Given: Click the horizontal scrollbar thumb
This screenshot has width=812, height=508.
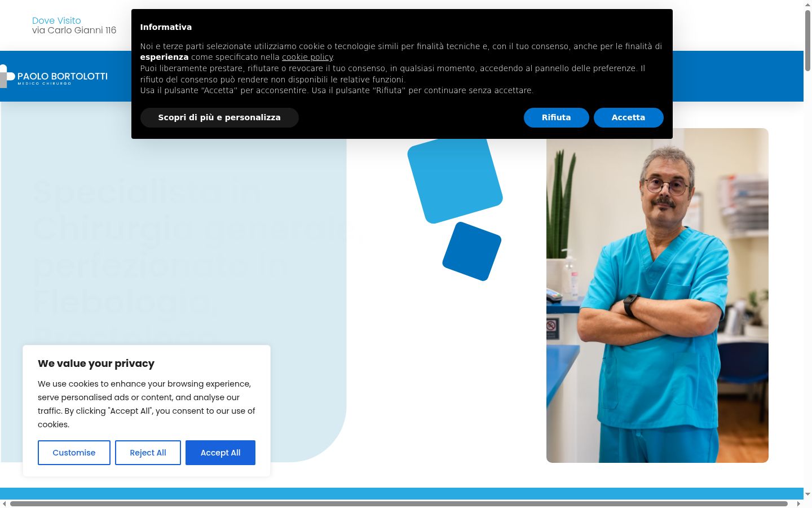Looking at the screenshot, I should [399, 503].
